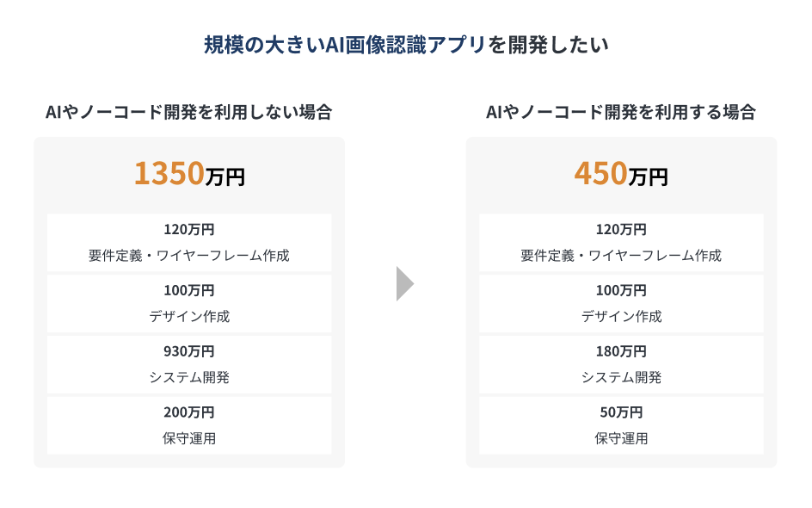Click 120万円 in the 1350万円 panel
Screen dimensions: 812x508
[189, 230]
